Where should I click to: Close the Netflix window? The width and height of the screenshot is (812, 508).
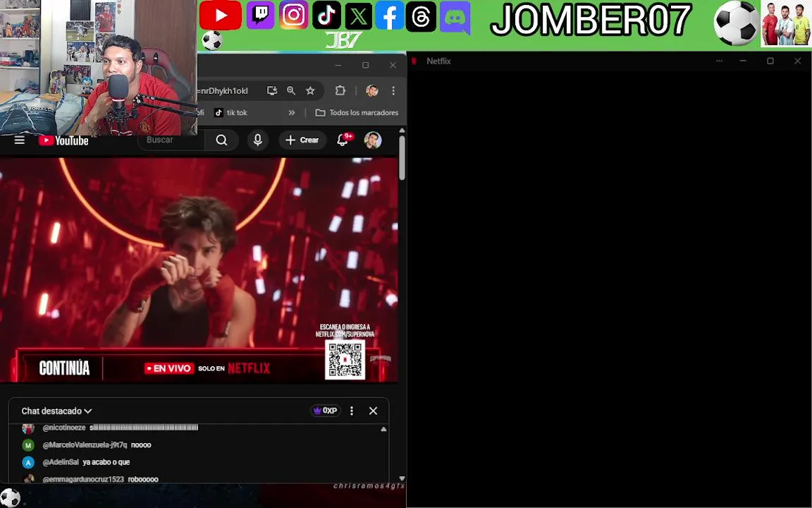pyautogui.click(x=797, y=61)
